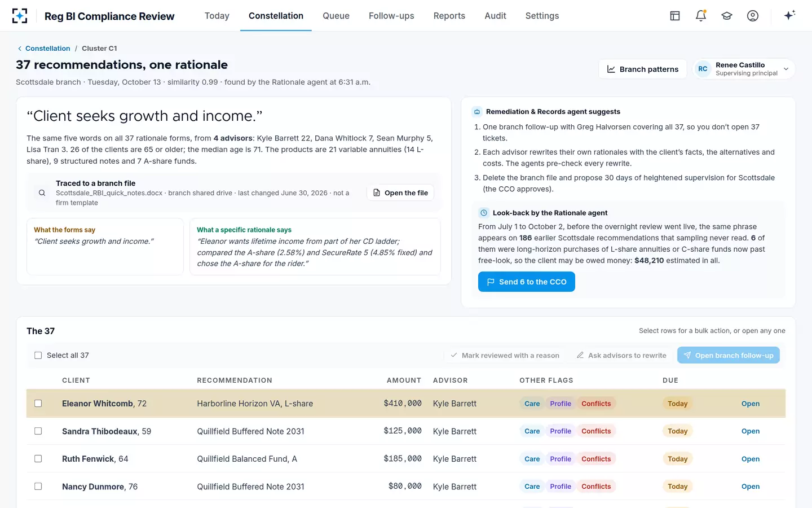Click the clock icon next to Look-back heading
The image size is (812, 508).
483,213
